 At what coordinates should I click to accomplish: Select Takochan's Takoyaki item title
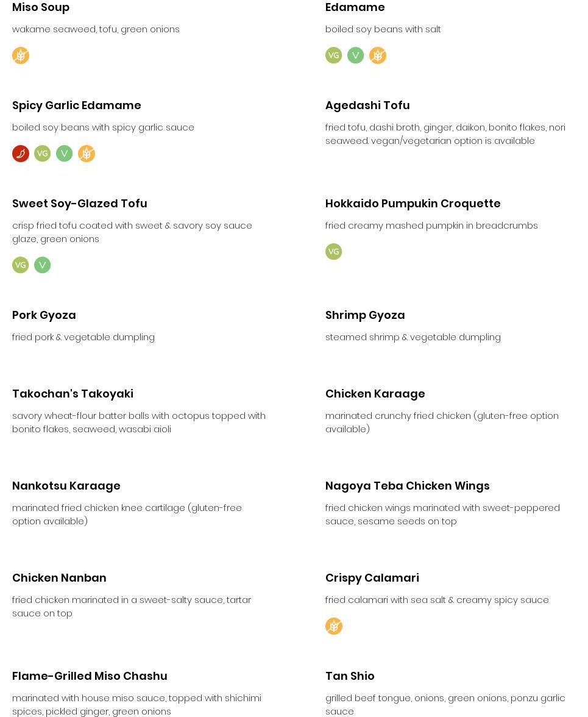[73, 394]
